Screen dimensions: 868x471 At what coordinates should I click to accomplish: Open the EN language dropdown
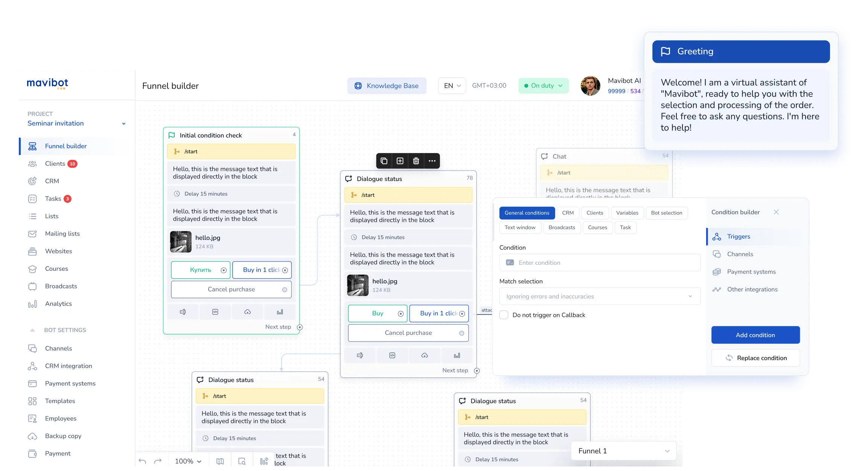tap(452, 86)
